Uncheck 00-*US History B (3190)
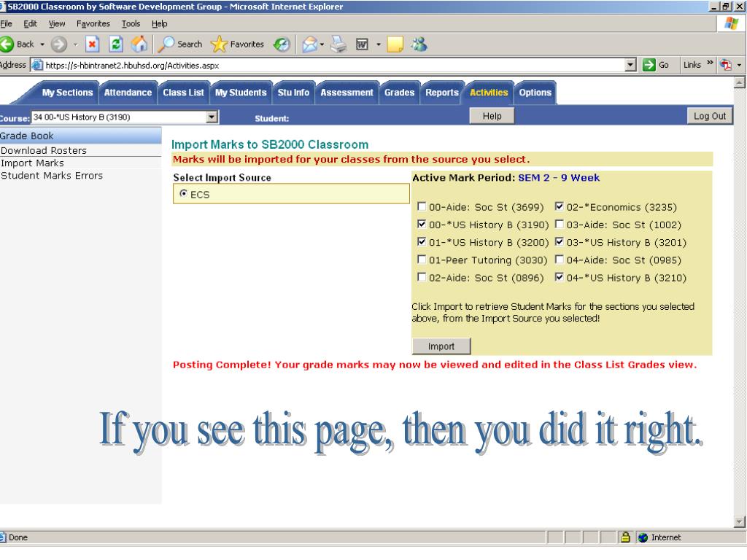The height and width of the screenshot is (560, 747). [x=422, y=224]
